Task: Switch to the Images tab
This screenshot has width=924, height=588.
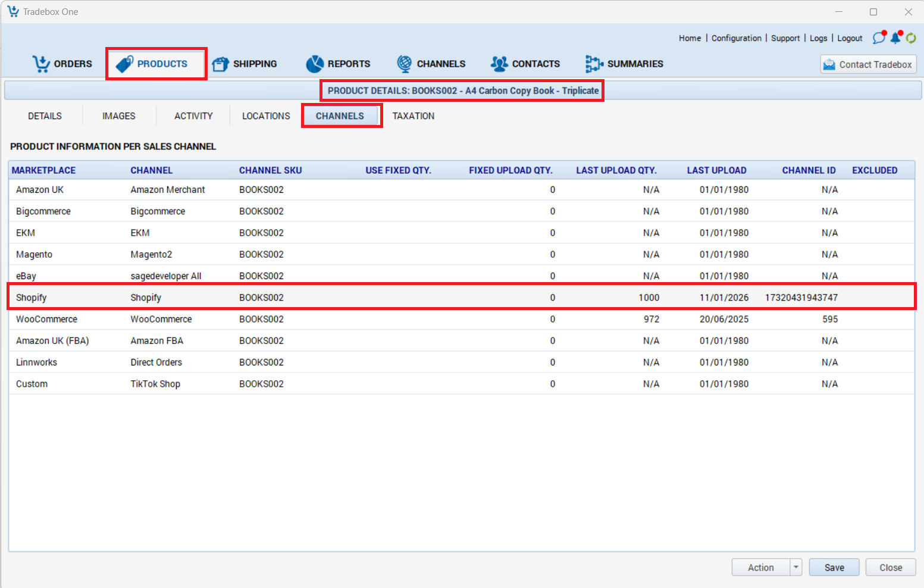Action: tap(119, 116)
